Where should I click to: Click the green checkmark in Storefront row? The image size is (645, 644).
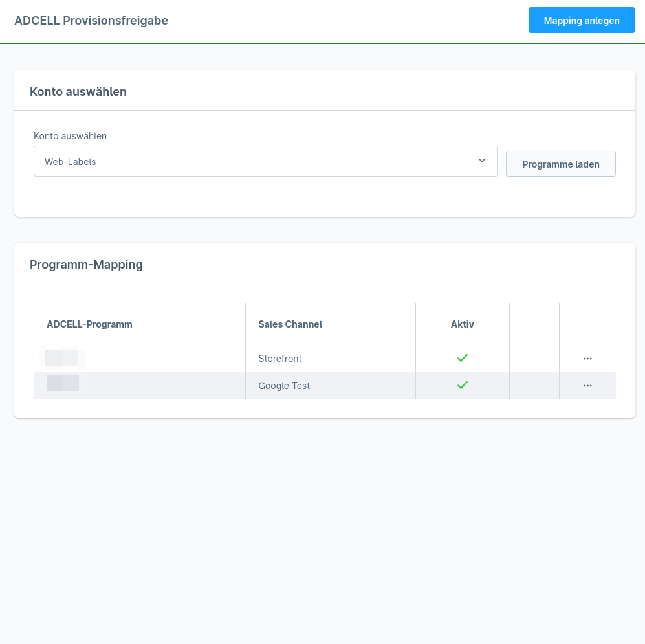pyautogui.click(x=463, y=358)
